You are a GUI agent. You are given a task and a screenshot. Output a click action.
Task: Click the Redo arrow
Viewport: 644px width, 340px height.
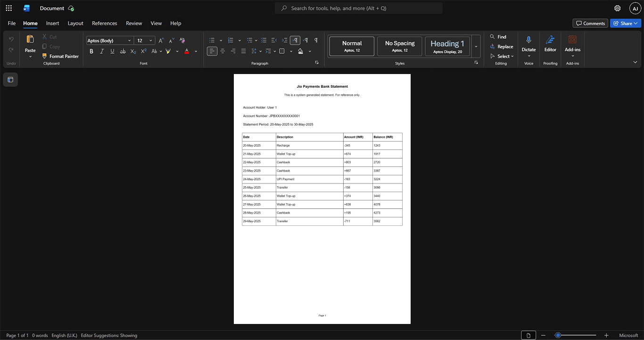click(11, 50)
